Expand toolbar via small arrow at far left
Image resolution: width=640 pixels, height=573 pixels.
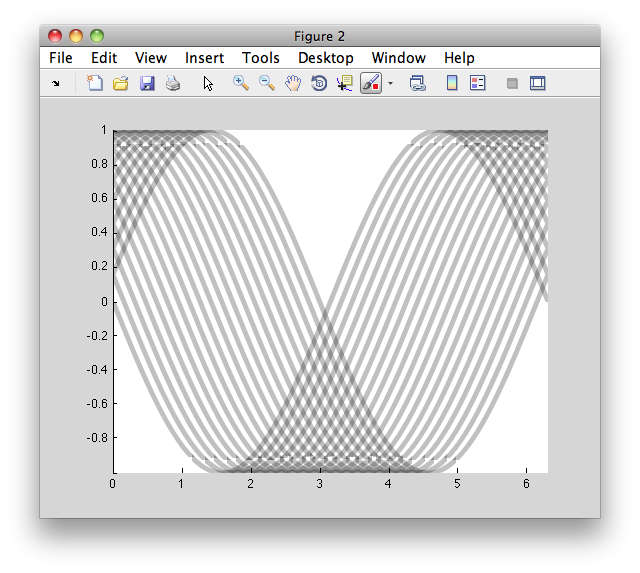tap(56, 84)
